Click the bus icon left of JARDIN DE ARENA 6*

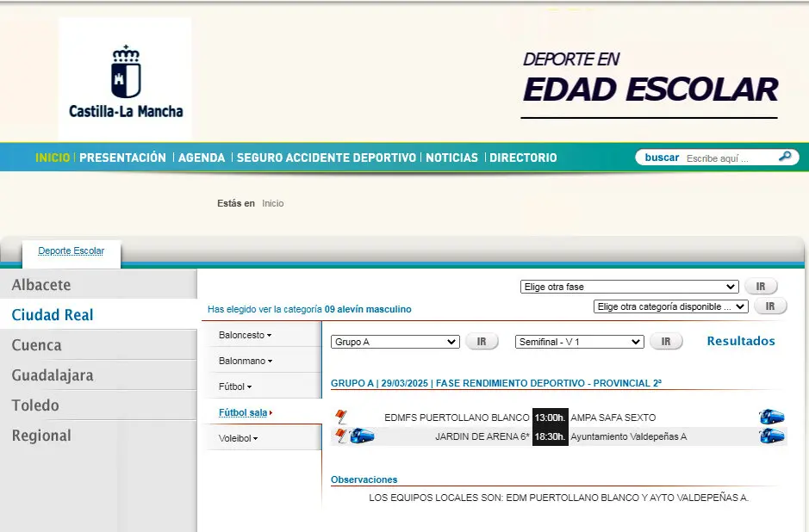362,436
